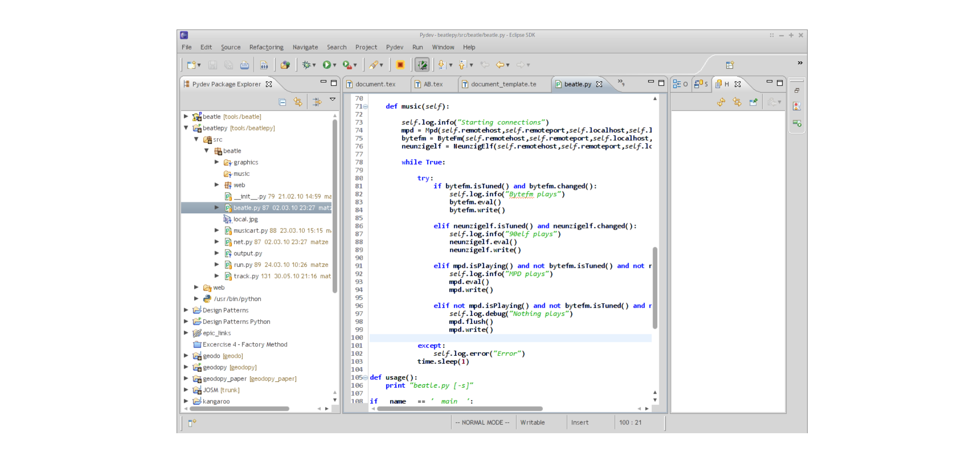Select the External Tools toolbar icon
Screen dimensions: 980x475
coord(374,65)
